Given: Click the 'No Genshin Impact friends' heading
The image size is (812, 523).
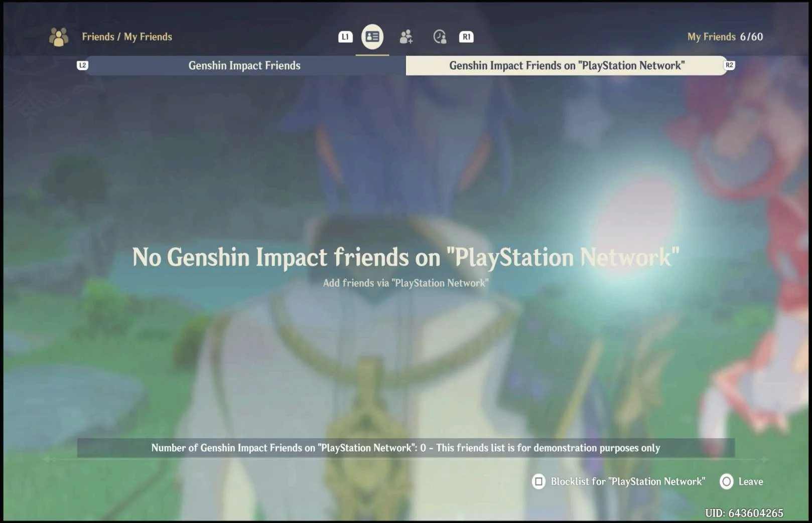Looking at the screenshot, I should 405,257.
